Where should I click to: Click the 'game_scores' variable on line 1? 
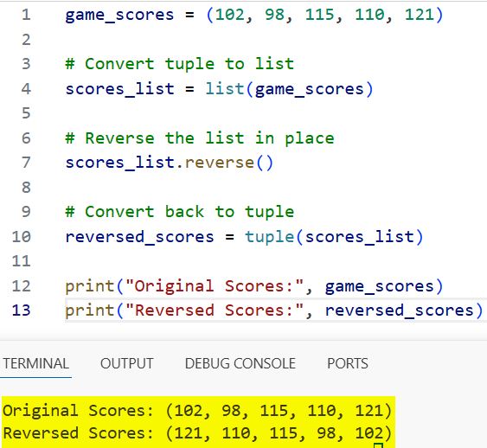[119, 16]
